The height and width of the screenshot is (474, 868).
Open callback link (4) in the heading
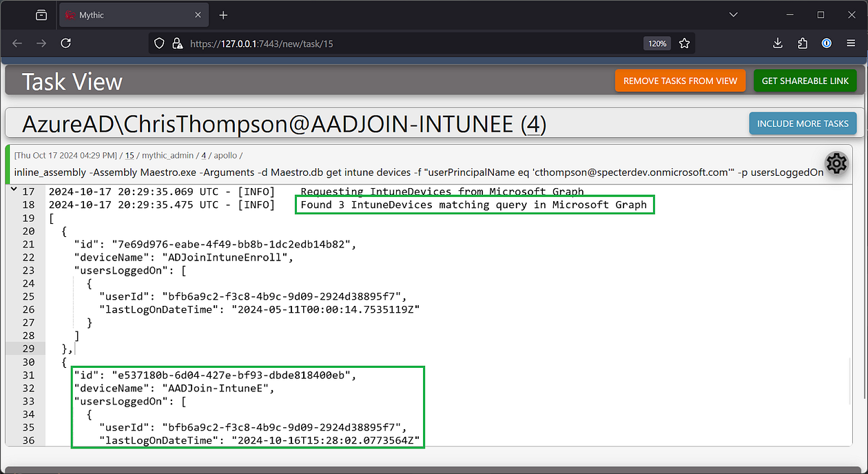point(534,123)
